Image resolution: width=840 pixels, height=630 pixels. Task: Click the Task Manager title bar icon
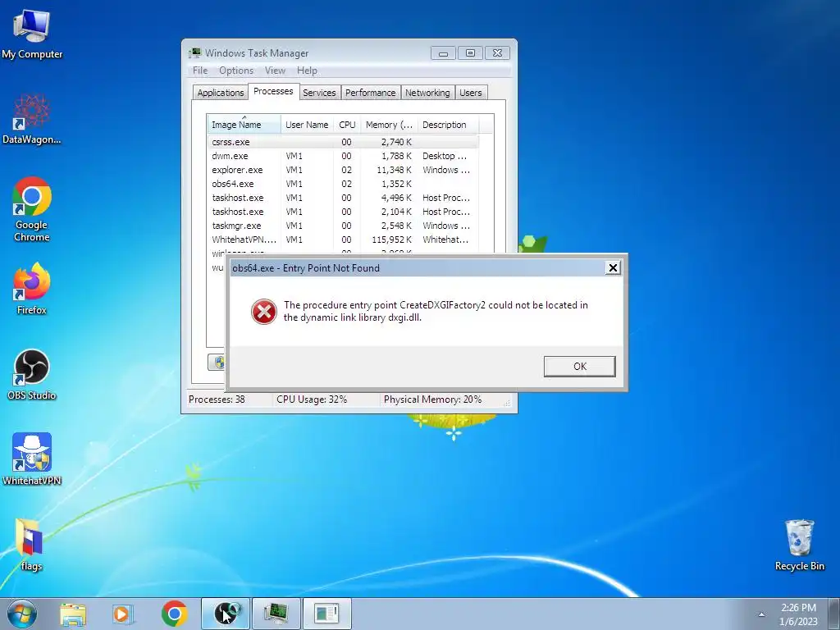tap(195, 52)
